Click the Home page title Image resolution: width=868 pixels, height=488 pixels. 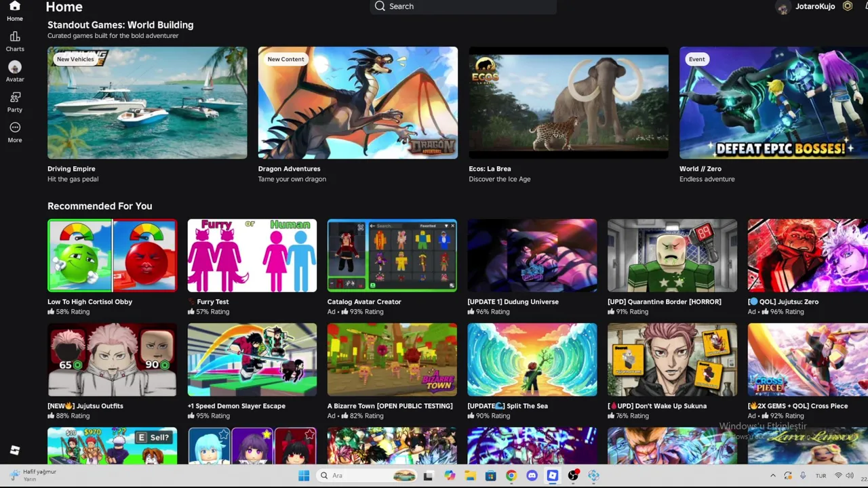64,7
